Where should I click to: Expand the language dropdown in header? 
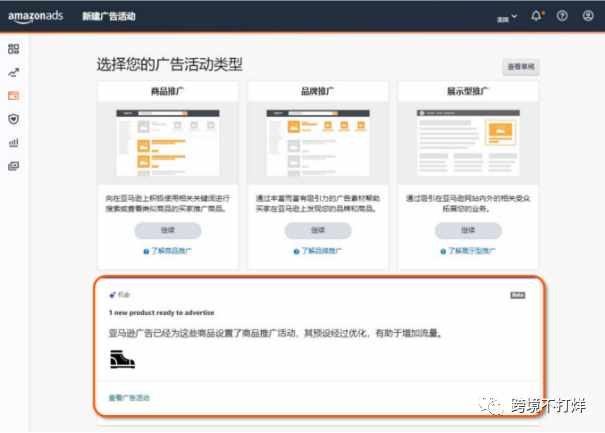pos(507,18)
